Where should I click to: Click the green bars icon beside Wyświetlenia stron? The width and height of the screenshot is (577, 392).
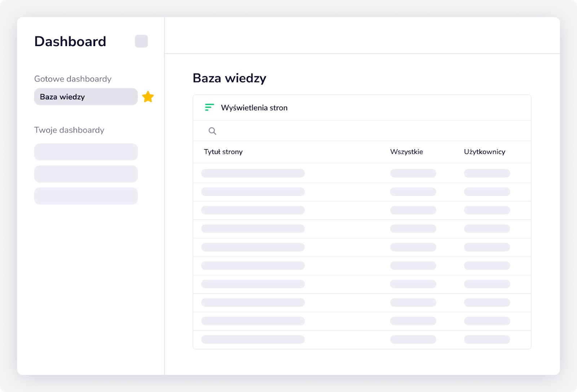tap(210, 107)
